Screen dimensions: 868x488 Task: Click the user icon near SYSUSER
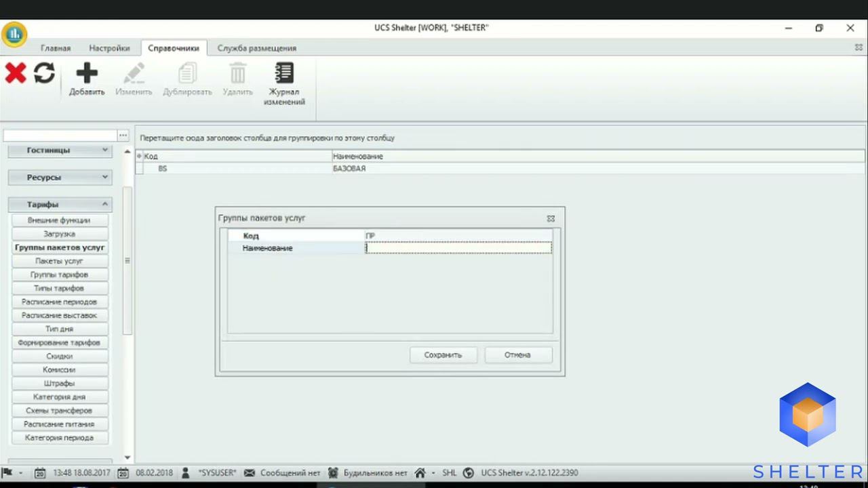click(186, 472)
